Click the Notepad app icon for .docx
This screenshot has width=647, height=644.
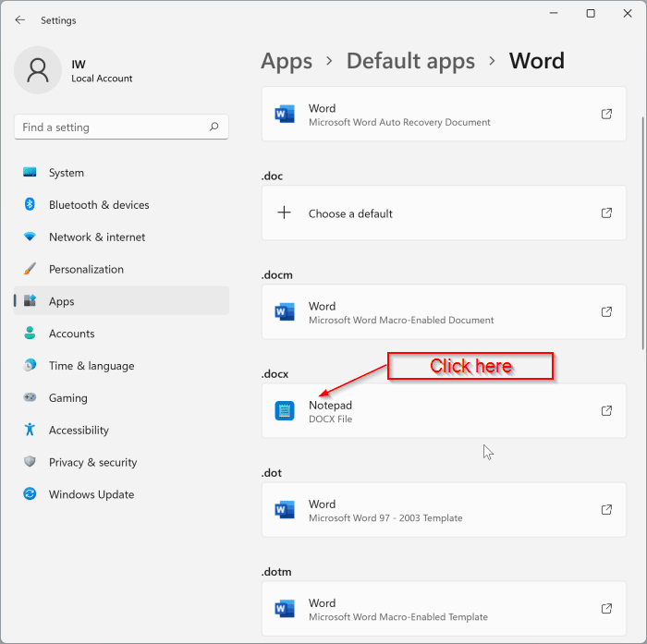pos(285,411)
